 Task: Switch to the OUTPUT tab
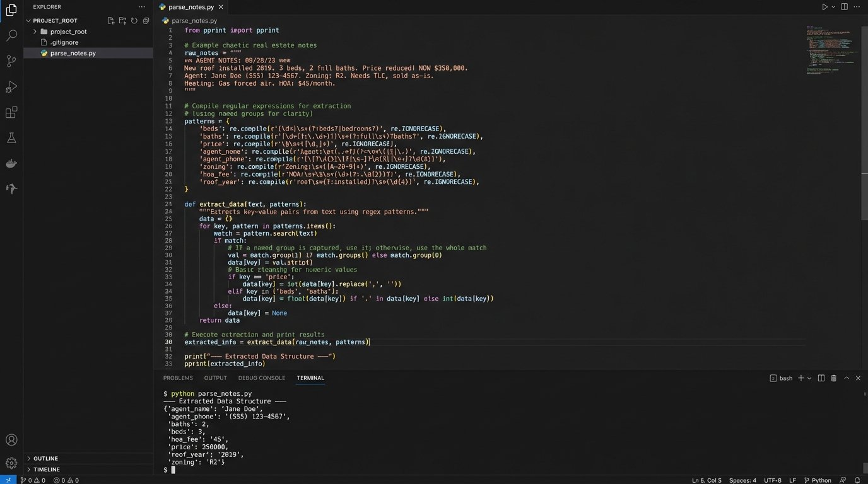(214, 377)
